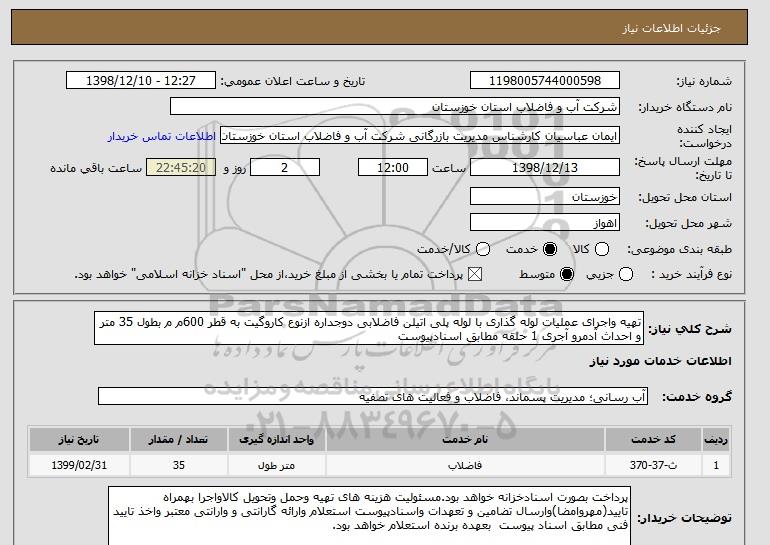The height and width of the screenshot is (545, 770).
Task: Click the گروه خدمت field
Action: [x=373, y=396]
